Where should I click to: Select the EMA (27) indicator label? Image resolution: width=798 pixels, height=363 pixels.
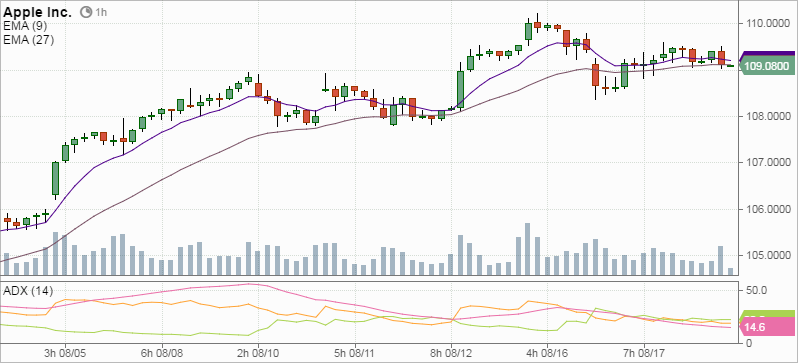coord(28,40)
